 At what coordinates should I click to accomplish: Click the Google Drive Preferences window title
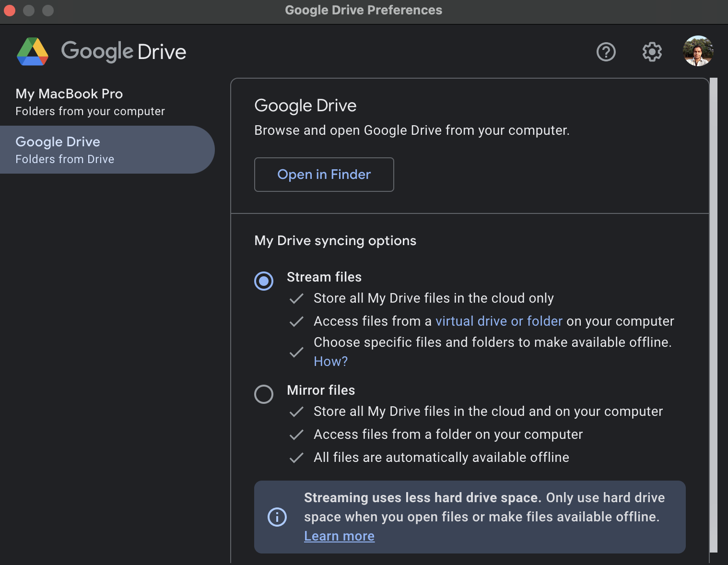tap(364, 10)
